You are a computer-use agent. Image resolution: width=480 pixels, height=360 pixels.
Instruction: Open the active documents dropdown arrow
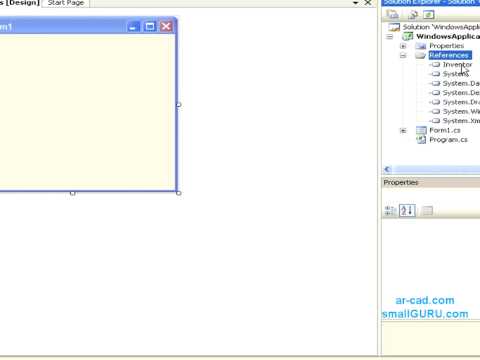click(x=355, y=3)
